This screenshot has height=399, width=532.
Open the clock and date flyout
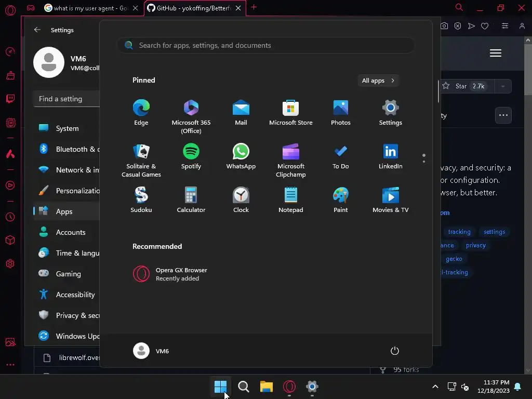point(494,387)
